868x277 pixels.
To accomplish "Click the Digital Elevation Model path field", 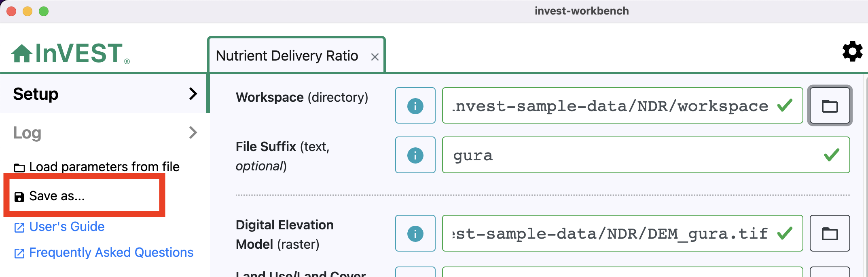I will click(x=622, y=233).
